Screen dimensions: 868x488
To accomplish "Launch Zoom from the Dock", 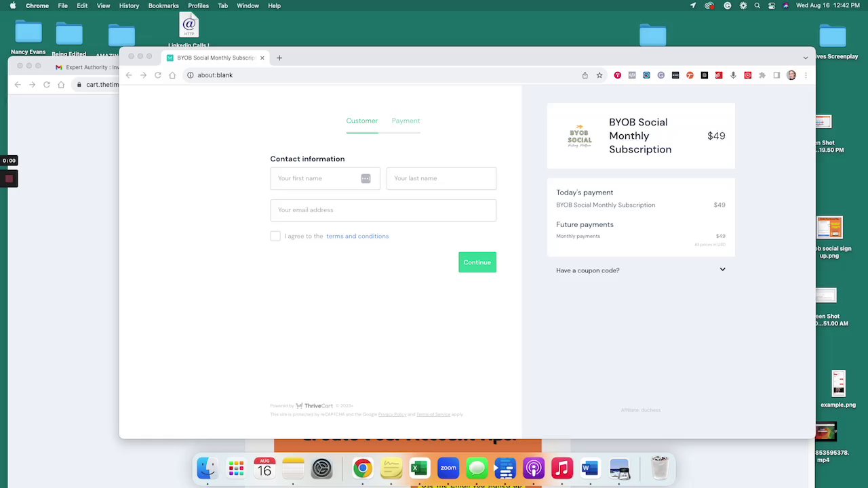I will pyautogui.click(x=448, y=468).
